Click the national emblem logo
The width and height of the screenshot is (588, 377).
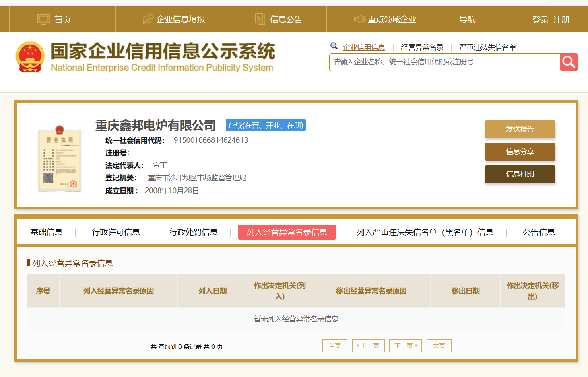click(x=30, y=57)
